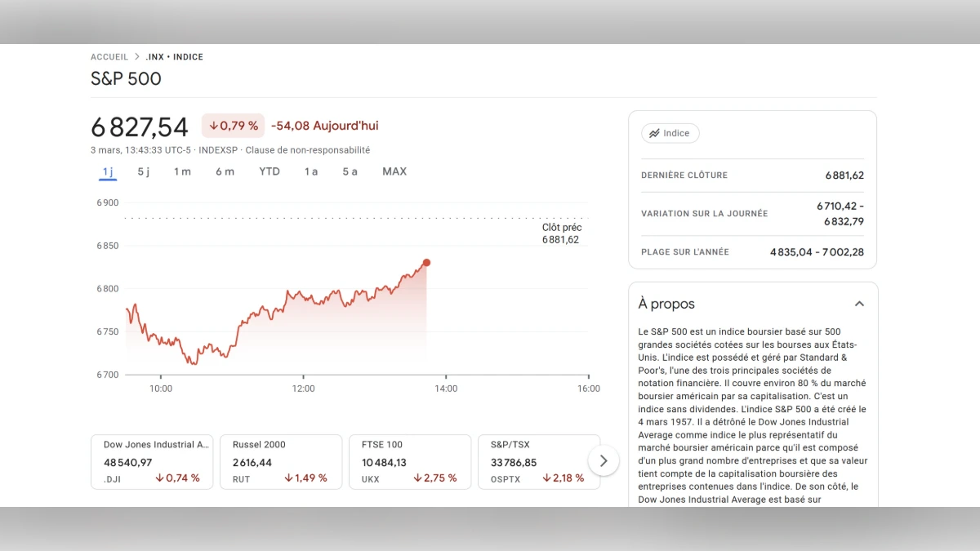This screenshot has height=551, width=980.
Task: Open the MAX chart range
Action: click(x=394, y=171)
